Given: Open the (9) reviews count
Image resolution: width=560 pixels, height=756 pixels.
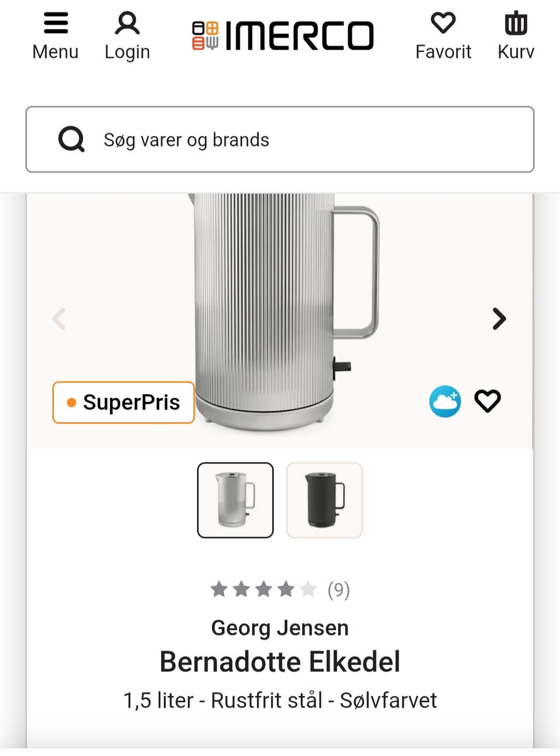Looking at the screenshot, I should click(x=338, y=590).
